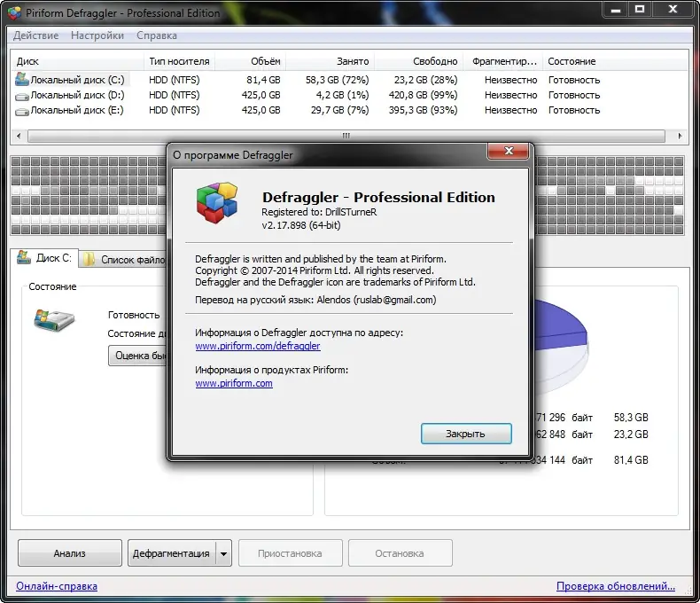Image resolution: width=700 pixels, height=603 pixels.
Task: Click the Анализ button
Action: click(x=70, y=553)
